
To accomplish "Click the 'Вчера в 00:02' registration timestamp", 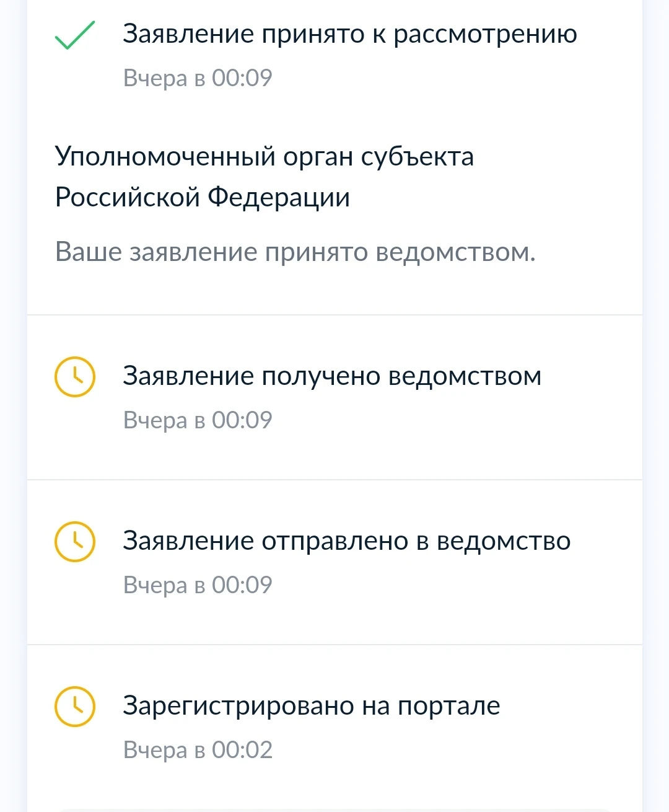I will click(198, 750).
